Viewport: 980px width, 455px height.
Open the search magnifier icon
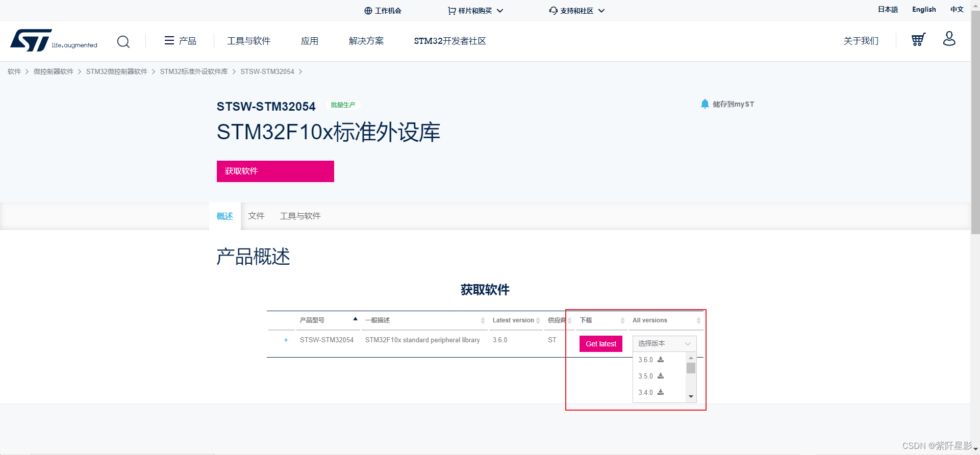point(123,41)
